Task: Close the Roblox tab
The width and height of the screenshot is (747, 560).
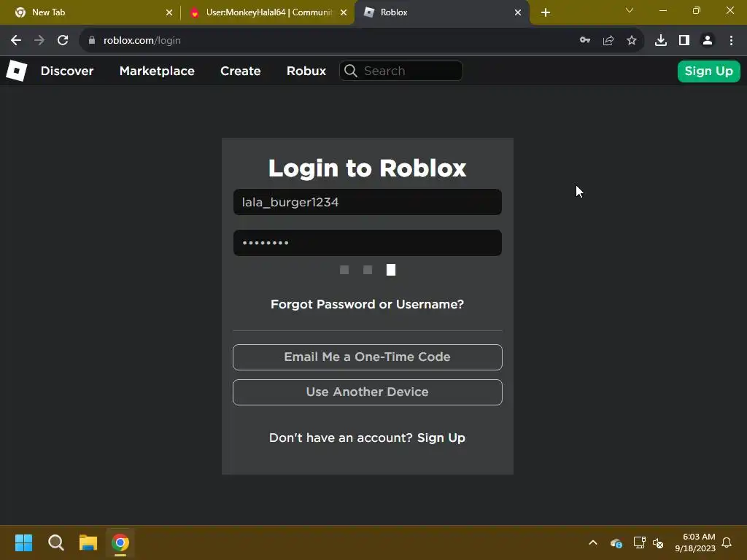Action: point(518,12)
